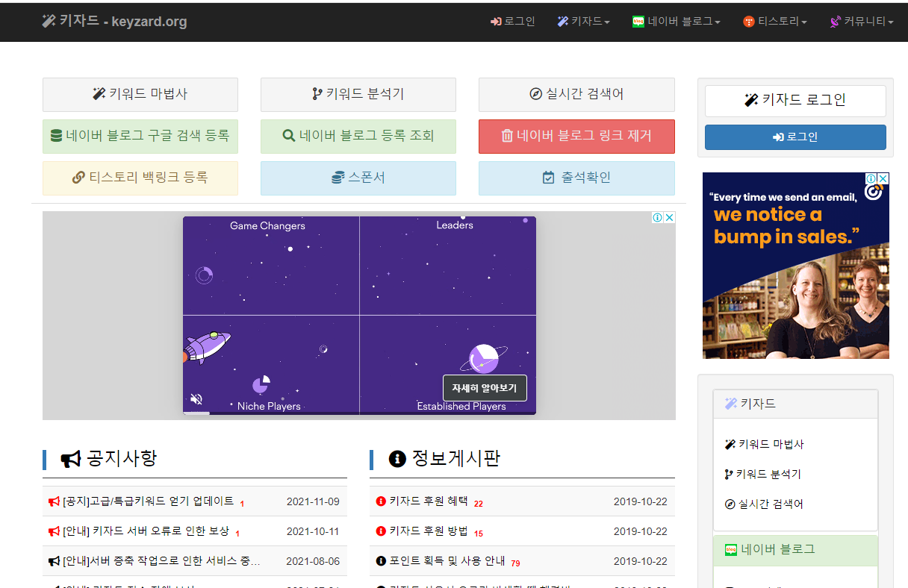This screenshot has width=908, height=588.
Task: Click the date 2021-11-09 in notice list
Action: pyautogui.click(x=313, y=501)
